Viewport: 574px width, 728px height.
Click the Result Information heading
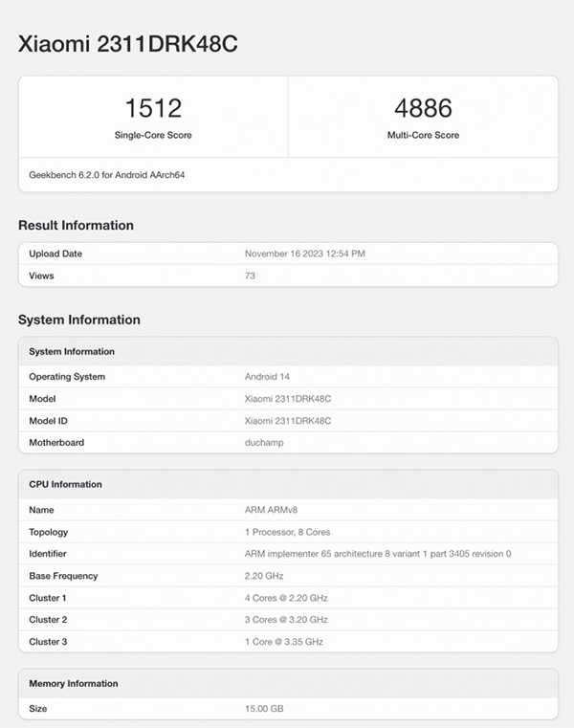(x=77, y=225)
